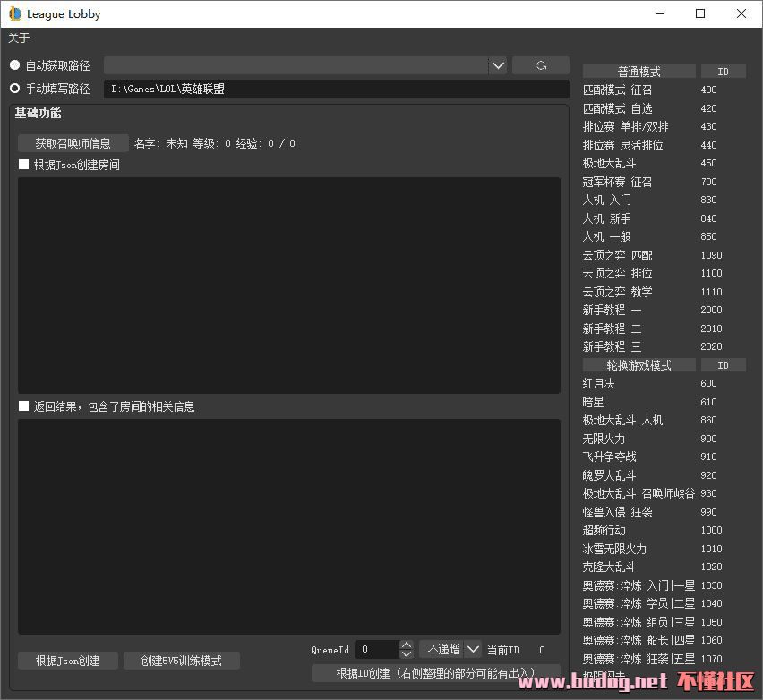Click the 根据Json创建 button
This screenshot has height=700, width=763.
[x=68, y=661]
